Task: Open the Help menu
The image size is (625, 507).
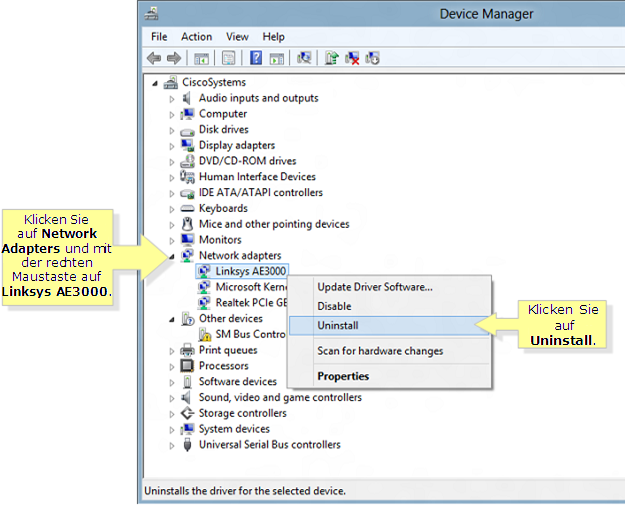Action: coord(273,37)
